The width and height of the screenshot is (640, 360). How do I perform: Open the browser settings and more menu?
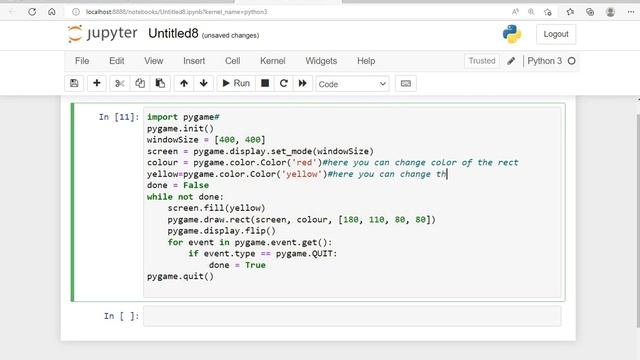pyautogui.click(x=631, y=12)
